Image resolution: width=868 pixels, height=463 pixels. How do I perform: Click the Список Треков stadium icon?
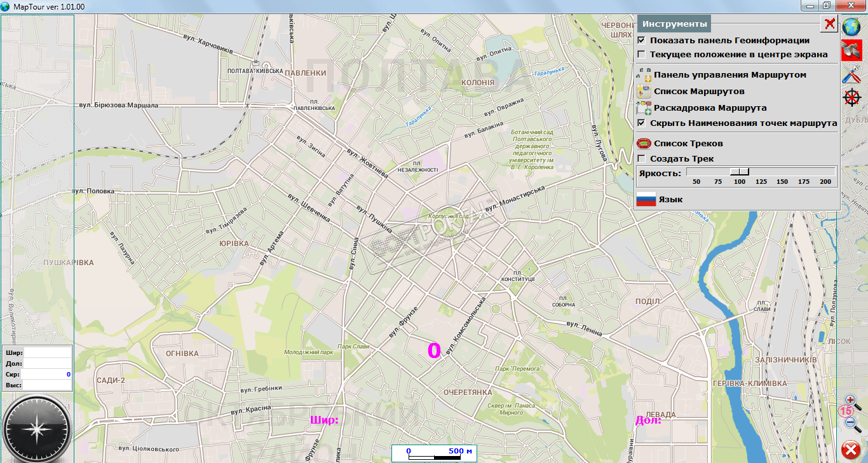(x=644, y=143)
